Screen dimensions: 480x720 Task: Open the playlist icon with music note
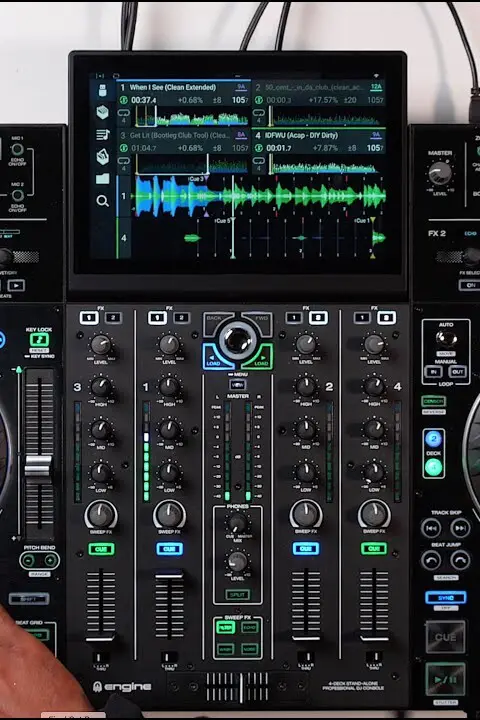[102, 135]
